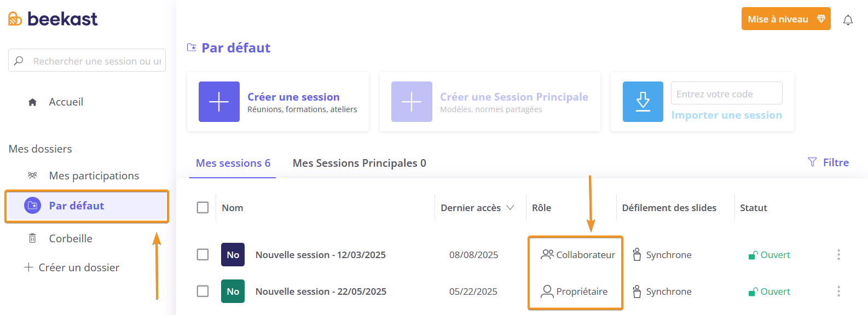Toggle the select-all checkbox in table header
This screenshot has width=868, height=315.
coord(202,208)
